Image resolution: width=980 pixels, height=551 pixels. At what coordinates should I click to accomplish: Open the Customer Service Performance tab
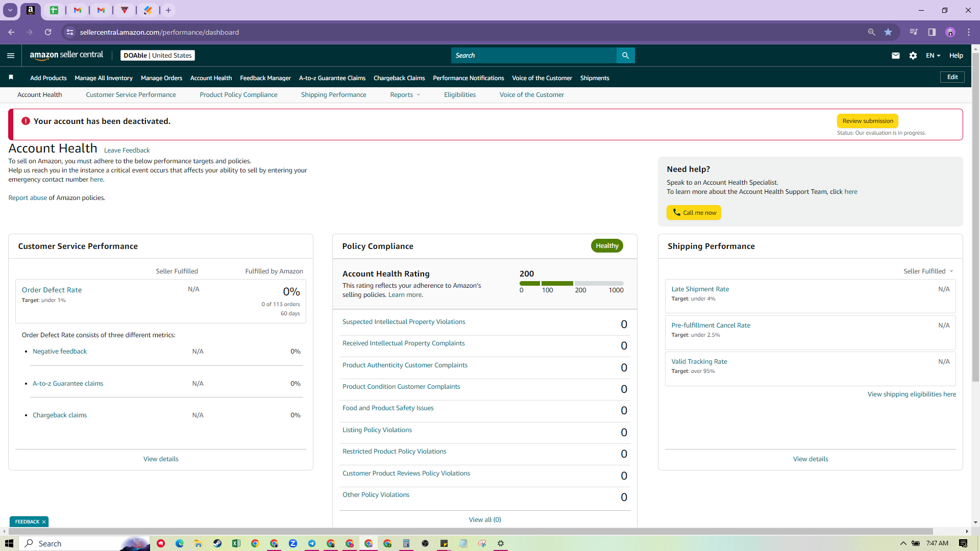pyautogui.click(x=131, y=95)
